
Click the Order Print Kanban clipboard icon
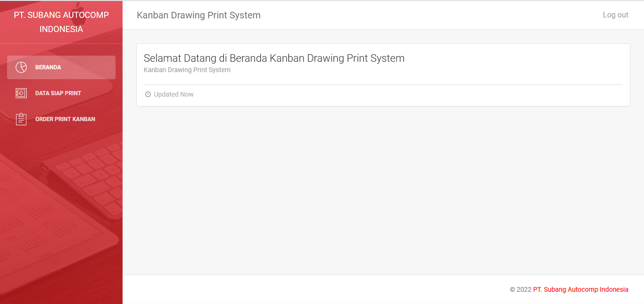(21, 119)
